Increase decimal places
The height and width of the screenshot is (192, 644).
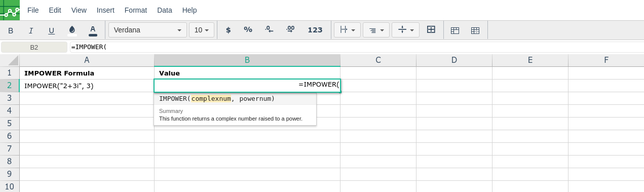tap(290, 30)
